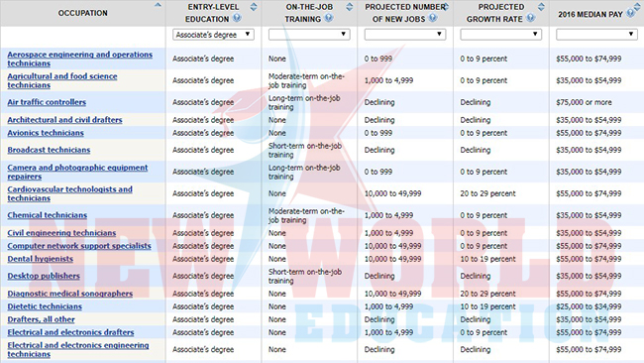
Task: Click the Entry-Level Education help icon
Action: click(x=237, y=19)
